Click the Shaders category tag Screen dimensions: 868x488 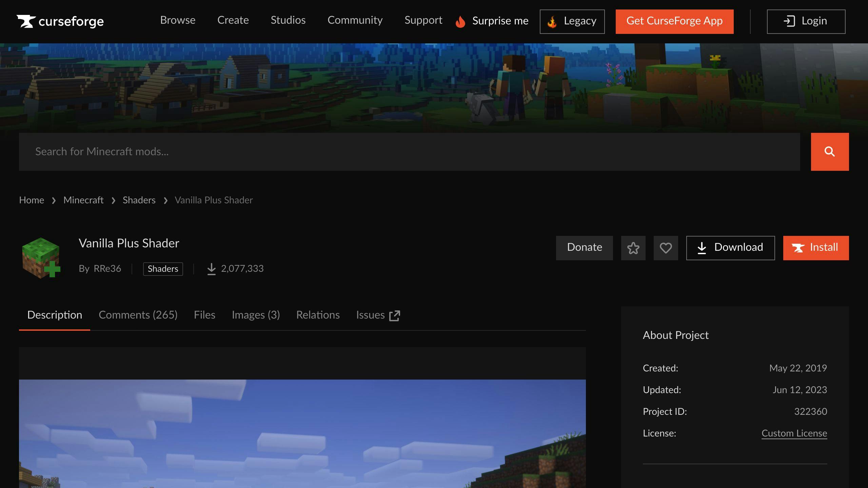pyautogui.click(x=163, y=269)
